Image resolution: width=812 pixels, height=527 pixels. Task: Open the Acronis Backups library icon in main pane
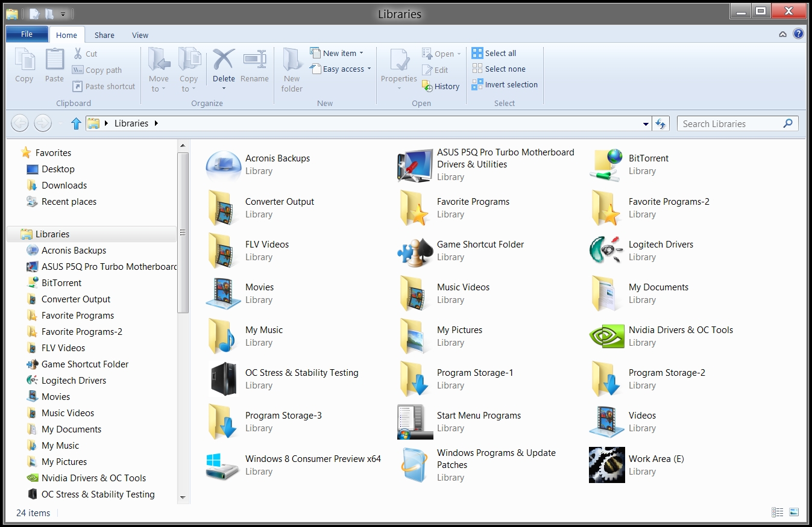[224, 166]
